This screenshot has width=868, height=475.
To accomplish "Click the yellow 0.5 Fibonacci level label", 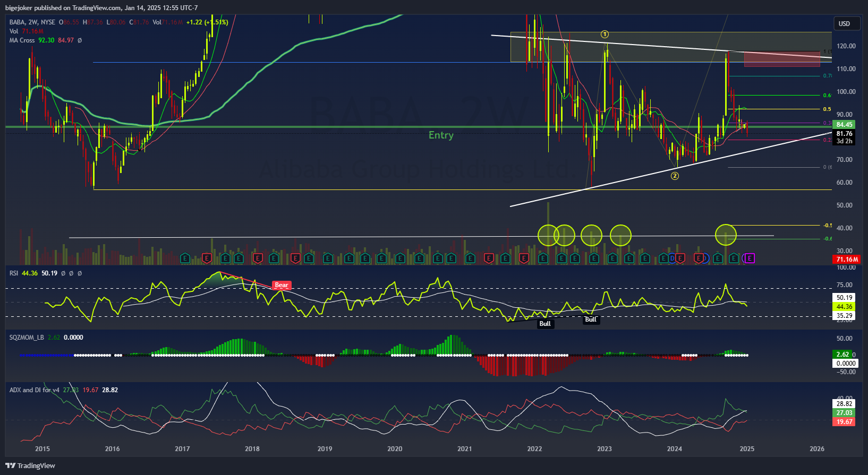I will (x=827, y=109).
